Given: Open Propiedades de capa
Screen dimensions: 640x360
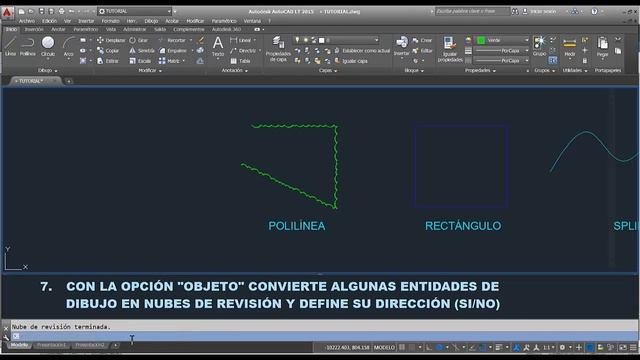Looking at the screenshot, I should [x=278, y=49].
